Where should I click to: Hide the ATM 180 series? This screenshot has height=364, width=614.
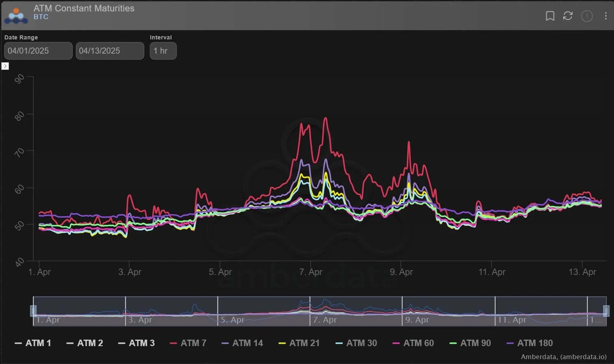pyautogui.click(x=529, y=343)
